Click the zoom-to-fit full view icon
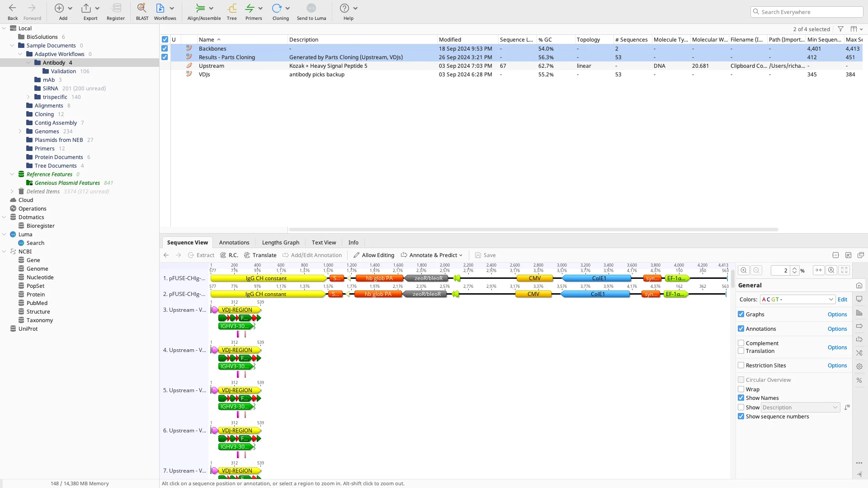This screenshot has width=868, height=488. pos(844,270)
